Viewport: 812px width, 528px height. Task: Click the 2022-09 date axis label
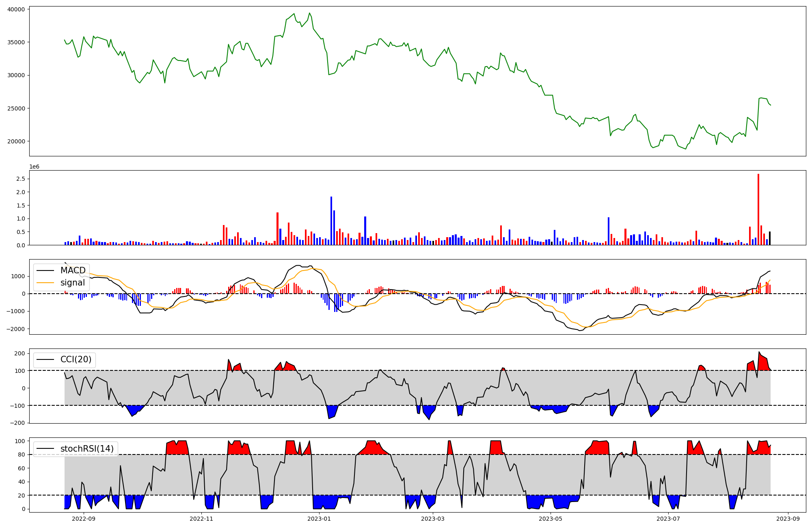coord(84,519)
